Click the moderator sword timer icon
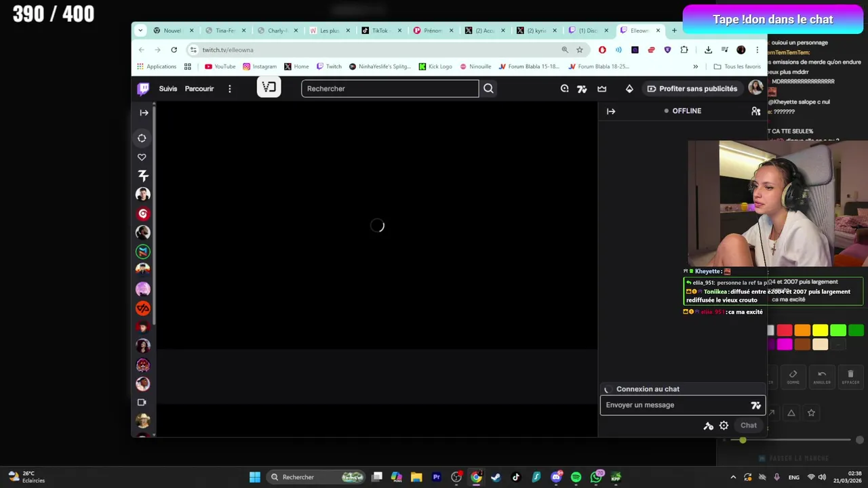The height and width of the screenshot is (488, 868). pyautogui.click(x=708, y=426)
